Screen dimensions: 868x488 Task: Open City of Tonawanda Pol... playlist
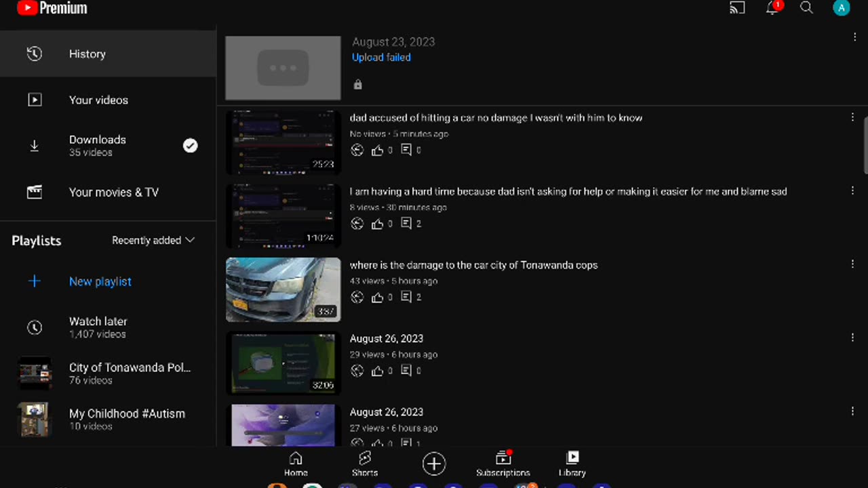108,373
